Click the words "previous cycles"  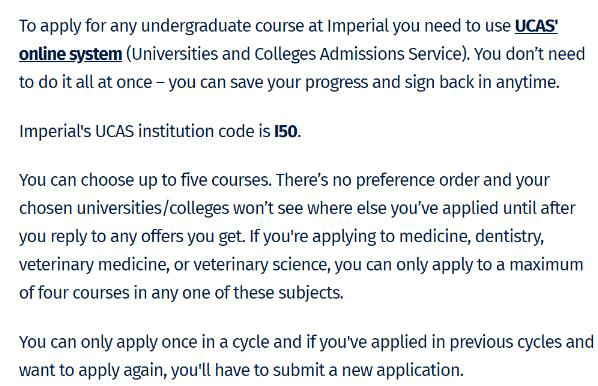(506, 342)
